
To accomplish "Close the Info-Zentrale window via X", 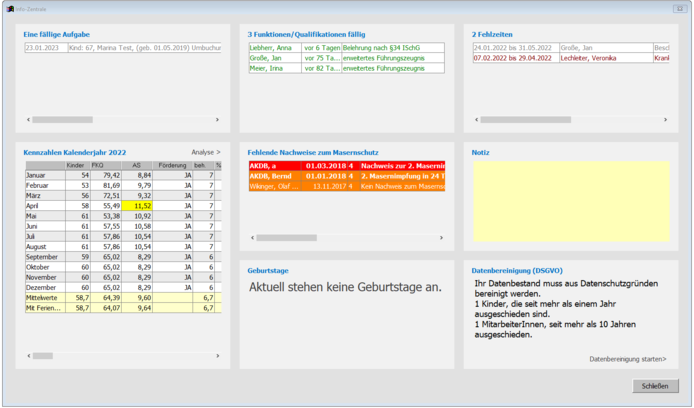I will [679, 7].
